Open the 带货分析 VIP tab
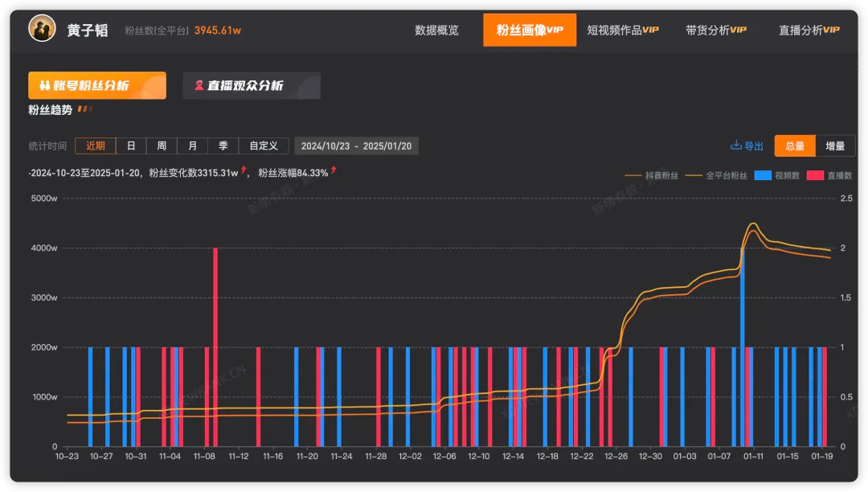 (x=716, y=31)
